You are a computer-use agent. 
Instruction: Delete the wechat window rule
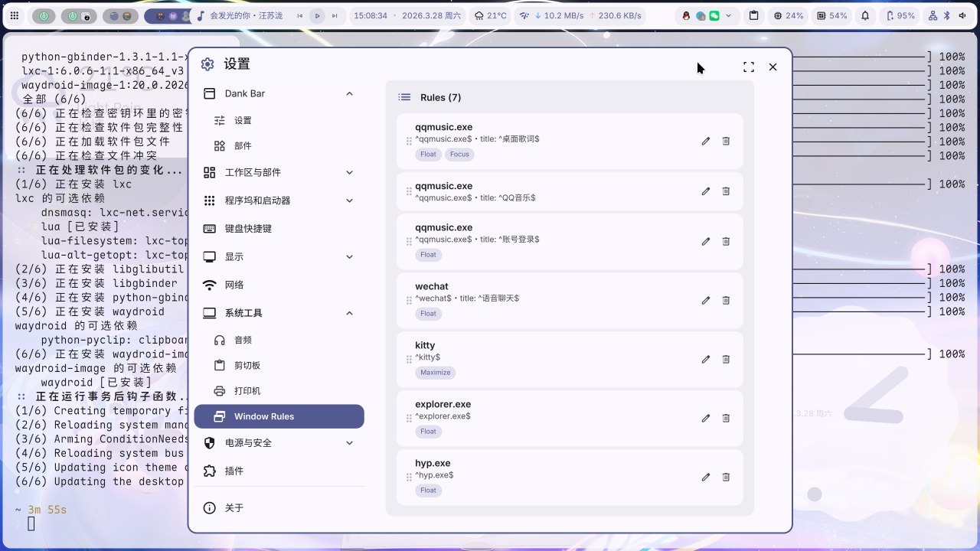(726, 300)
